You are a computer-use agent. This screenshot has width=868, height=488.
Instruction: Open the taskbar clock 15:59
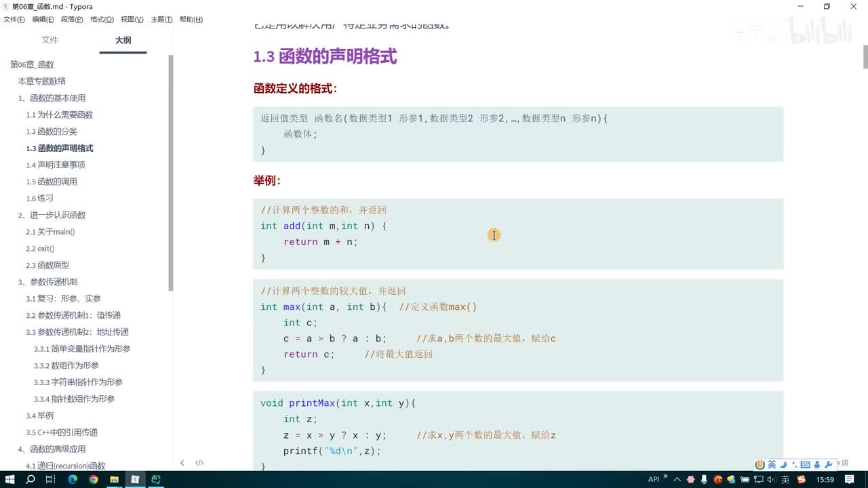[x=825, y=479]
